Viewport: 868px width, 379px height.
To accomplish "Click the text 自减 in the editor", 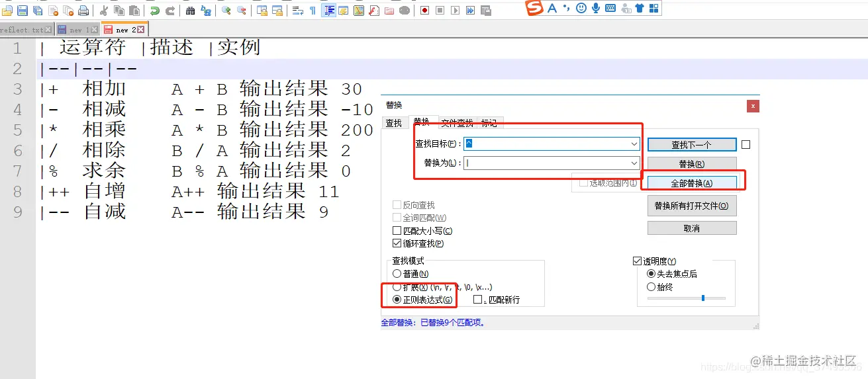I will (104, 212).
